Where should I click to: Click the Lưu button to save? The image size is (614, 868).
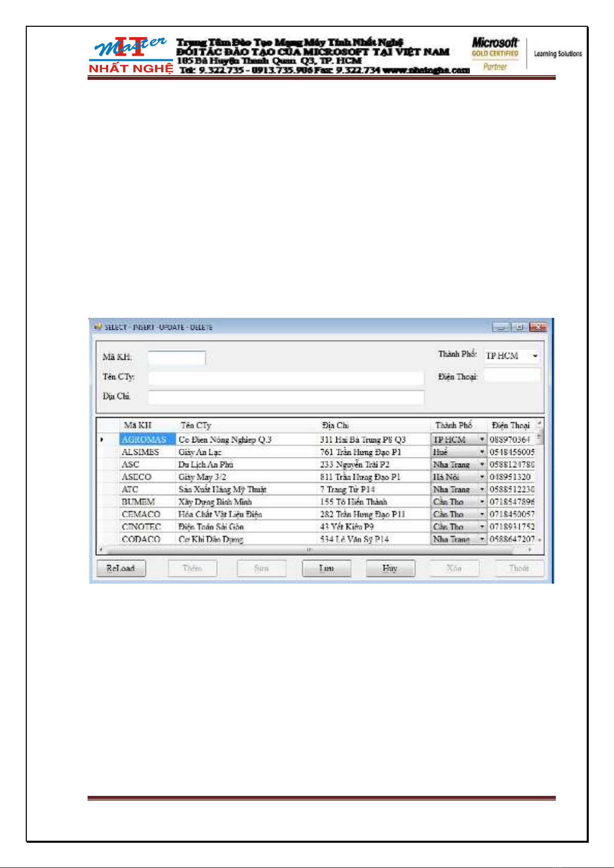[327, 568]
